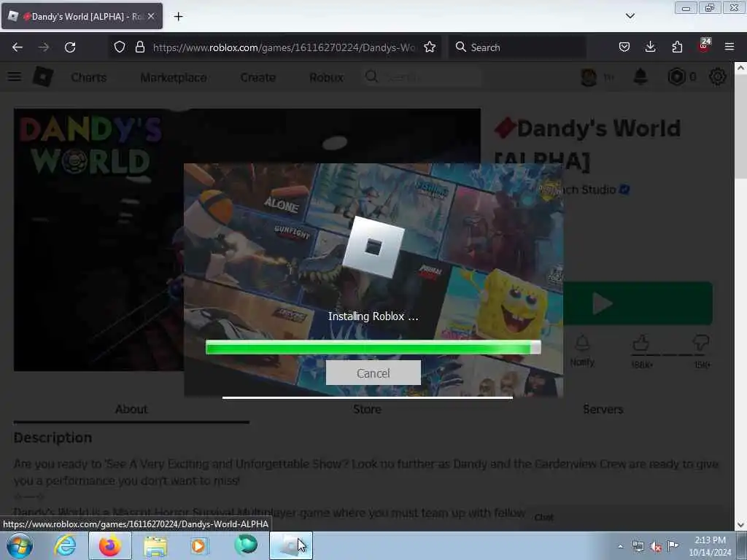The image size is (747, 560).
Task: Open the Chat panel
Action: point(544,517)
